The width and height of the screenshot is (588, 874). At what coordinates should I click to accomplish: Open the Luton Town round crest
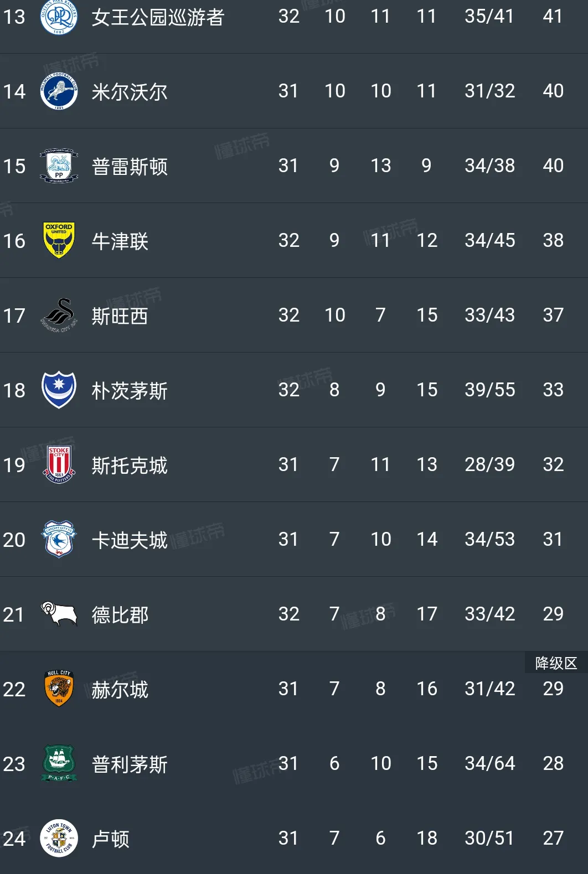click(x=59, y=838)
